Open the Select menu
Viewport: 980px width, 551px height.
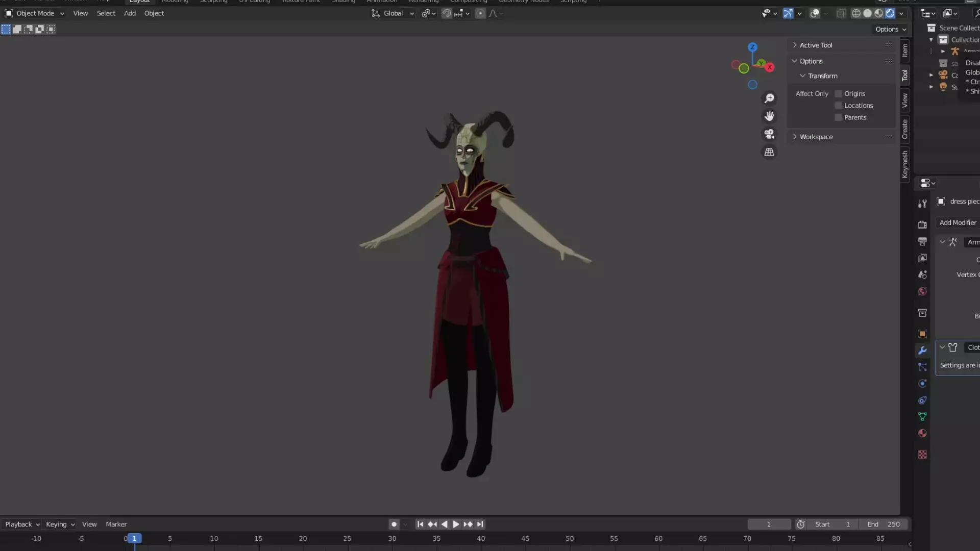tap(106, 13)
